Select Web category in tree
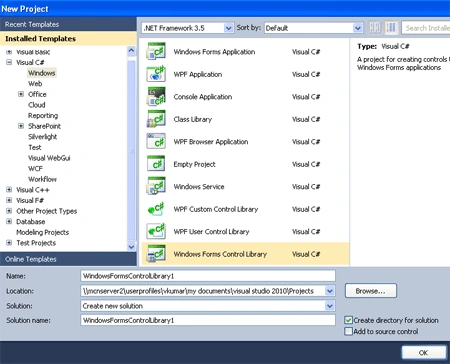The width and height of the screenshot is (450, 364). 35,84
